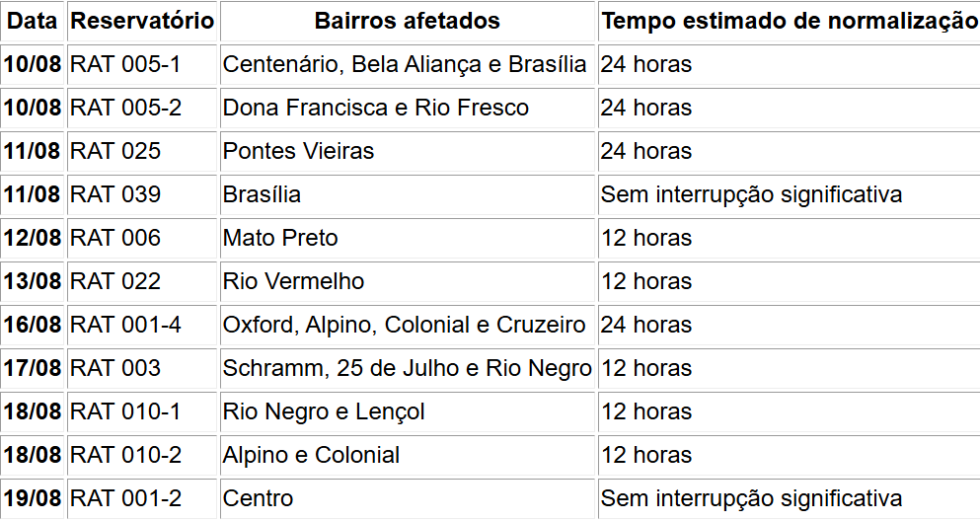The height and width of the screenshot is (521, 980).
Task: Select the Rio Negro e Lençol cell
Action: coord(408,411)
